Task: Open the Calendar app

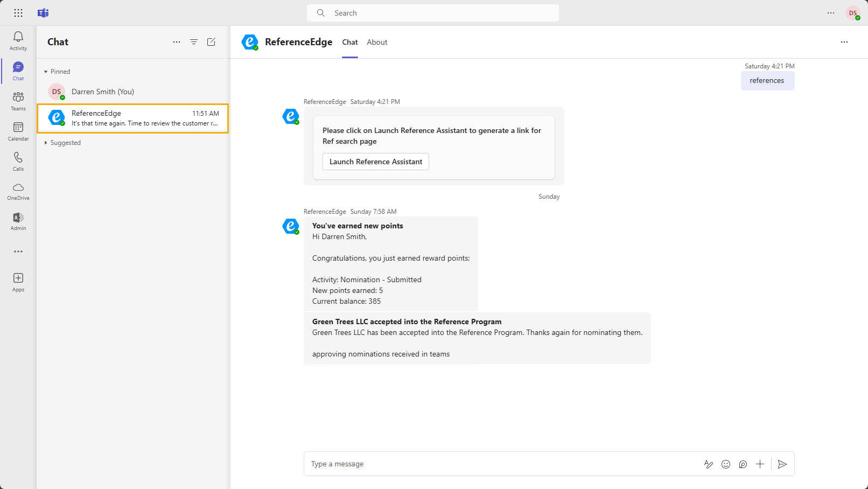Action: point(18,131)
